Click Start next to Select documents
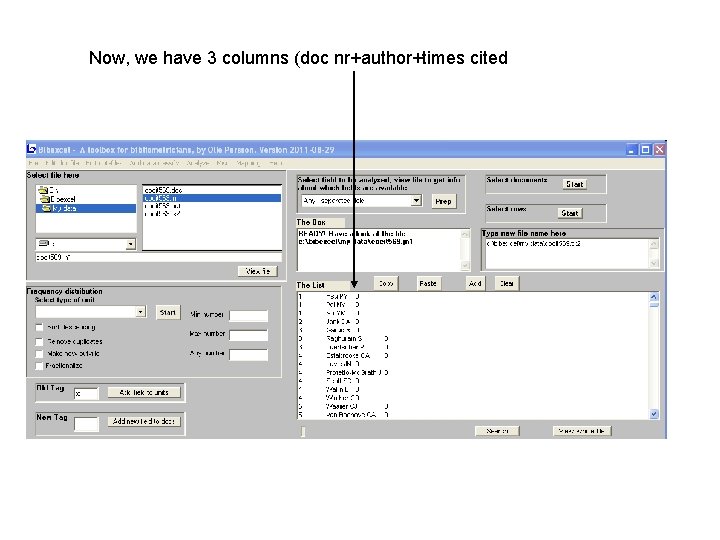This screenshot has height=540, width=720. click(x=574, y=184)
